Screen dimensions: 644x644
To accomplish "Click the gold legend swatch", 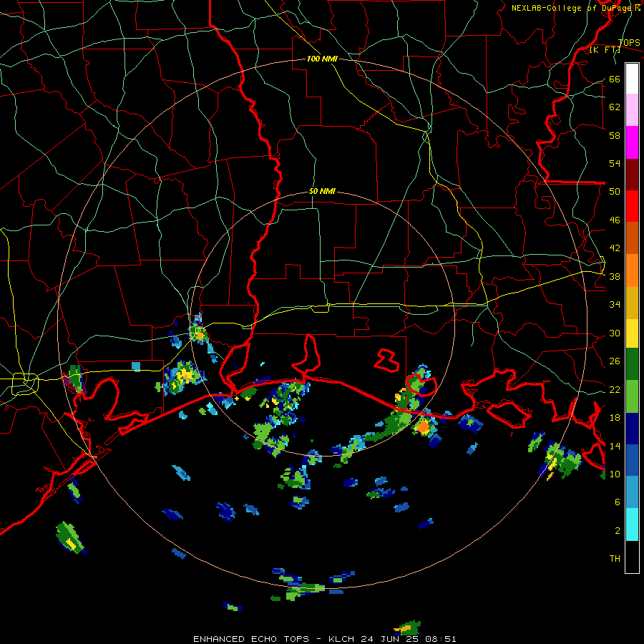I will (x=632, y=302).
